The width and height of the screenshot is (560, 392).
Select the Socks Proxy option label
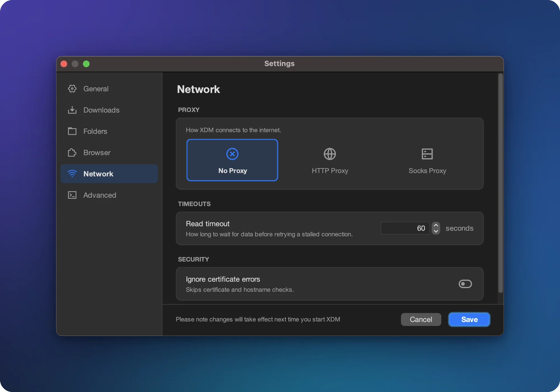(428, 171)
